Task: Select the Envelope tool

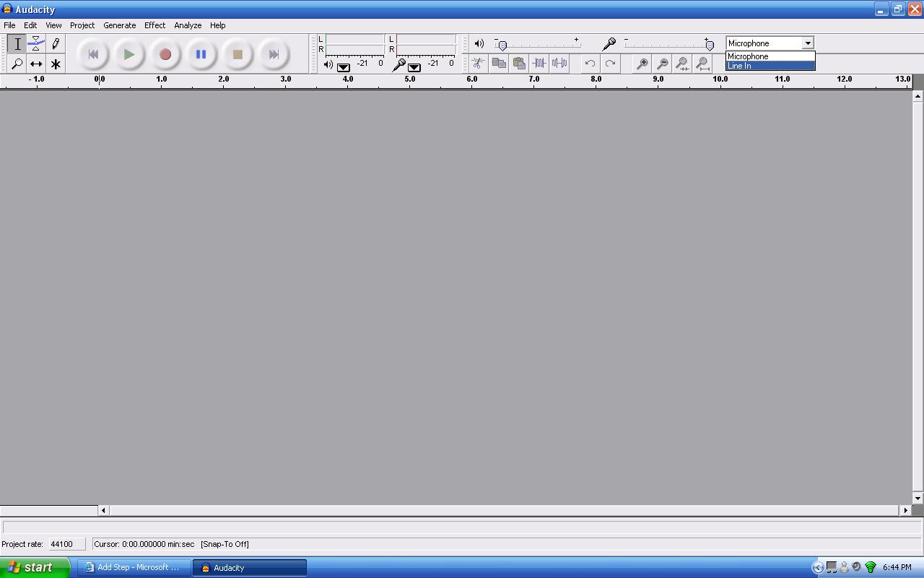Action: coord(36,44)
